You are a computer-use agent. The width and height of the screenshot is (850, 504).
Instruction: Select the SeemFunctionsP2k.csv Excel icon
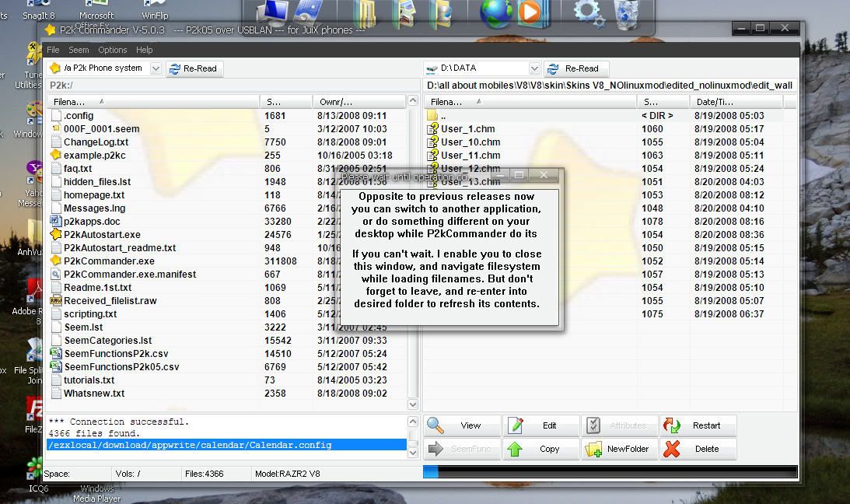56,353
